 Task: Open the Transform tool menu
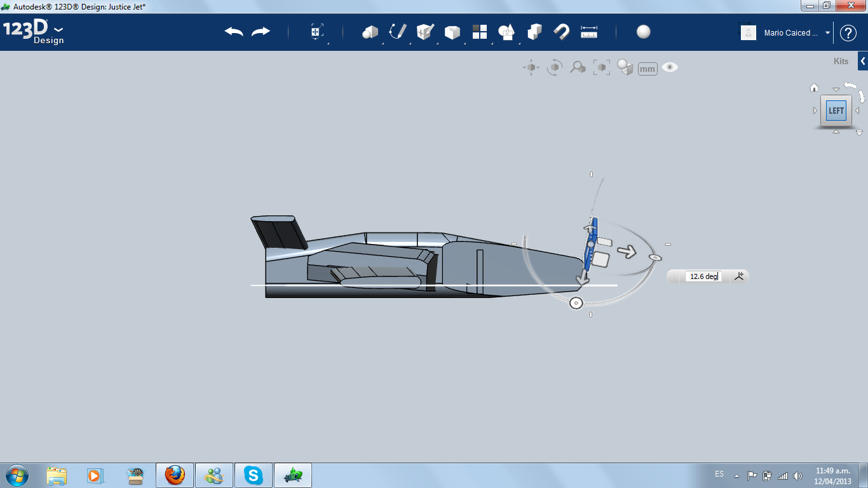pos(317,32)
